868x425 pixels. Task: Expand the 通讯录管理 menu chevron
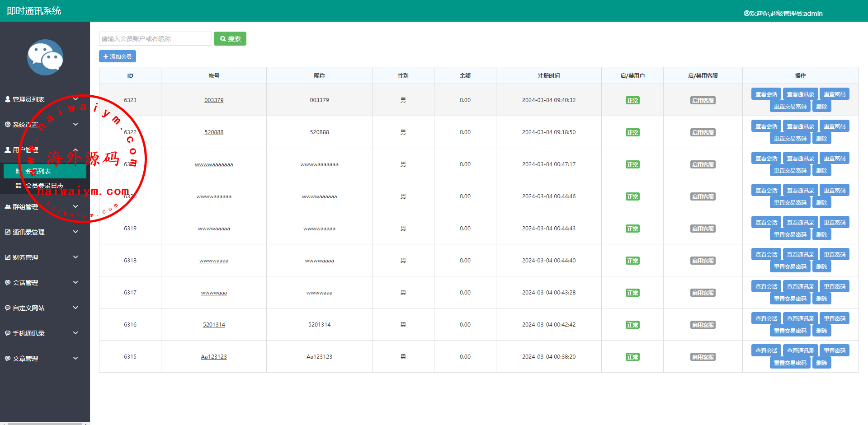(75, 232)
